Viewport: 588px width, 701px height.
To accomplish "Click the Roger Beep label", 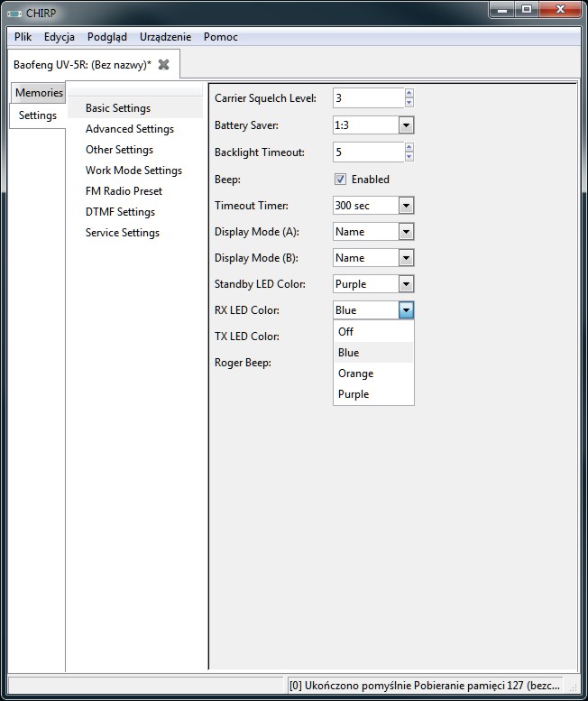I will (243, 363).
